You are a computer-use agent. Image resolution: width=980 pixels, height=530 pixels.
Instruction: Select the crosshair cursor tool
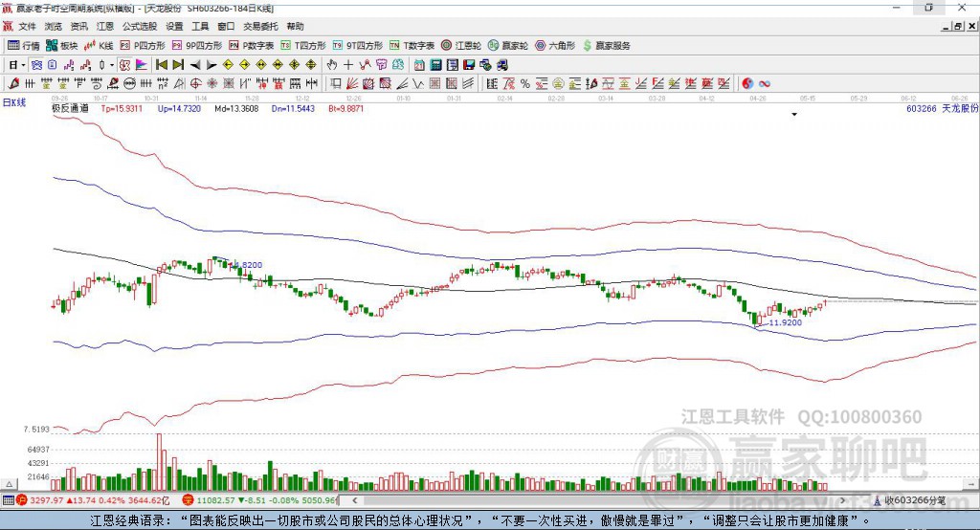pyautogui.click(x=348, y=65)
